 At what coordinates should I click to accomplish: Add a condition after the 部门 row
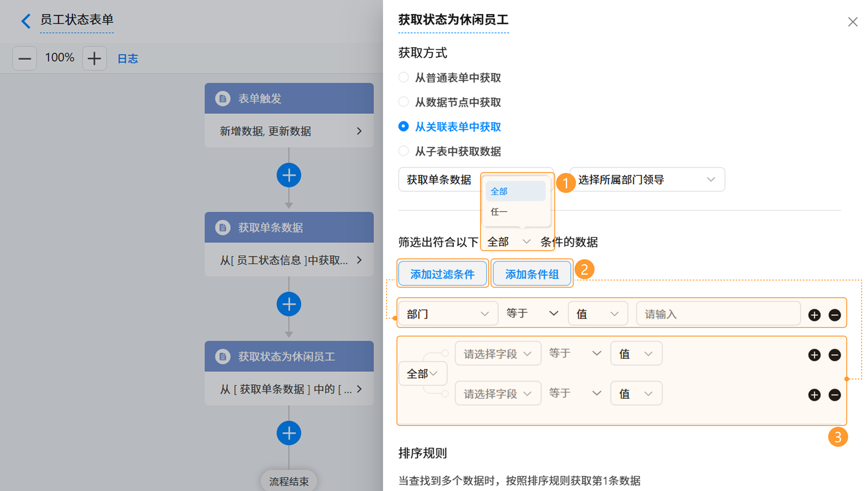(814, 315)
